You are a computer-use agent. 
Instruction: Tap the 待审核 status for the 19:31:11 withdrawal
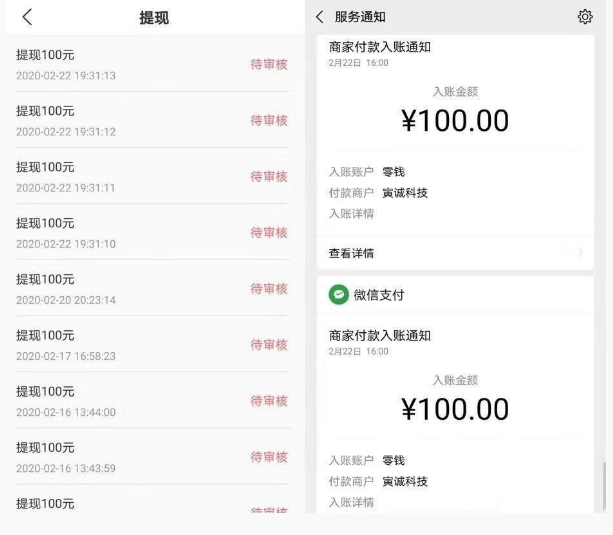tap(268, 176)
